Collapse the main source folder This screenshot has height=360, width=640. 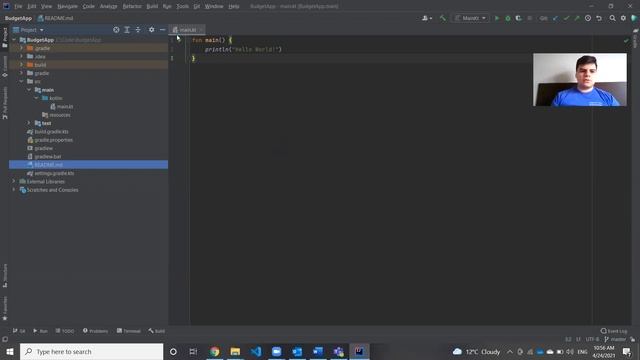[29, 90]
